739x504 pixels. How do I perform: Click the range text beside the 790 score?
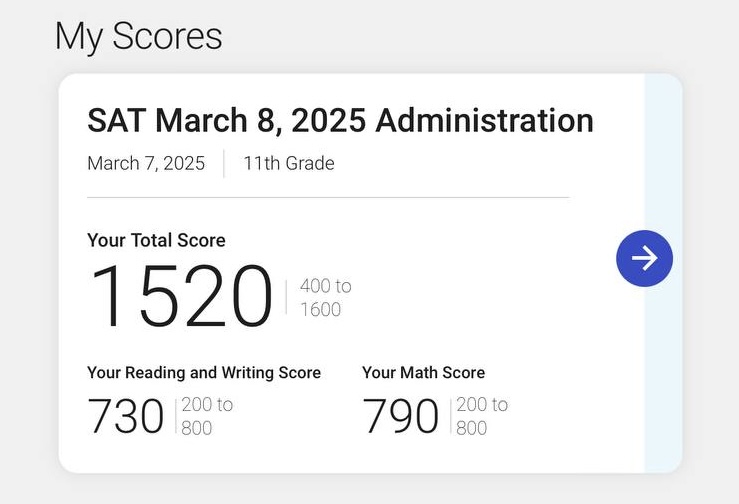482,416
